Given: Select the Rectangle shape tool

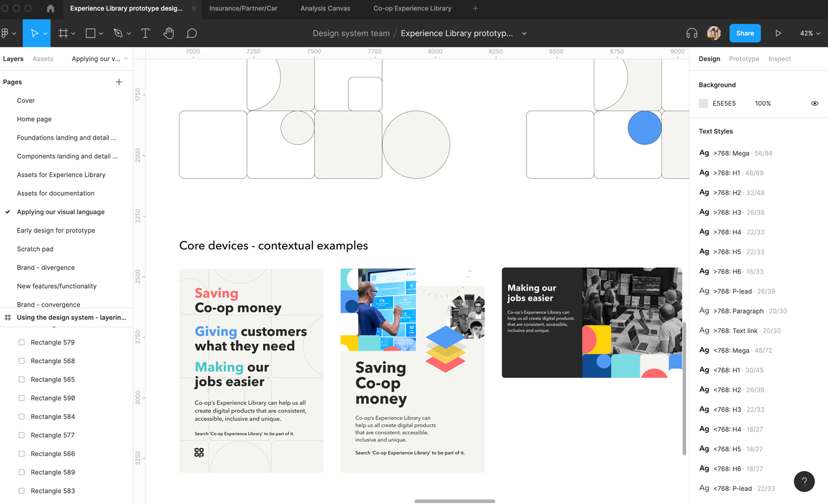Looking at the screenshot, I should tap(90, 33).
